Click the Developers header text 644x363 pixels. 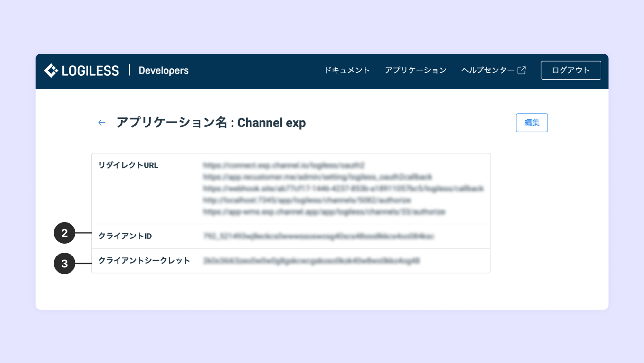click(x=164, y=70)
